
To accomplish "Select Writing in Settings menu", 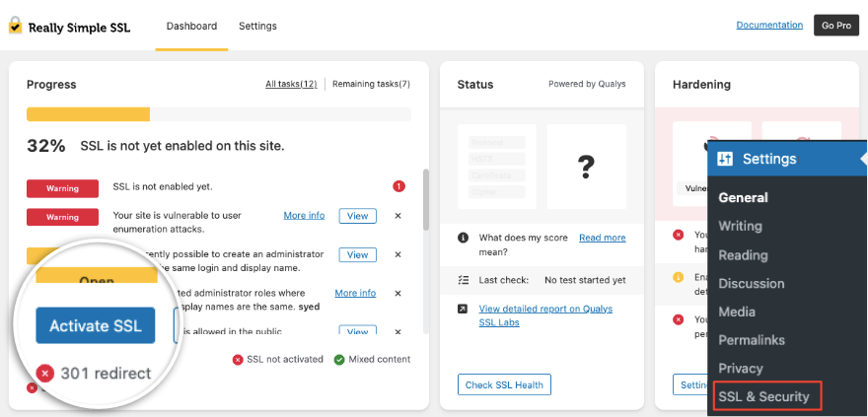I will [x=740, y=226].
